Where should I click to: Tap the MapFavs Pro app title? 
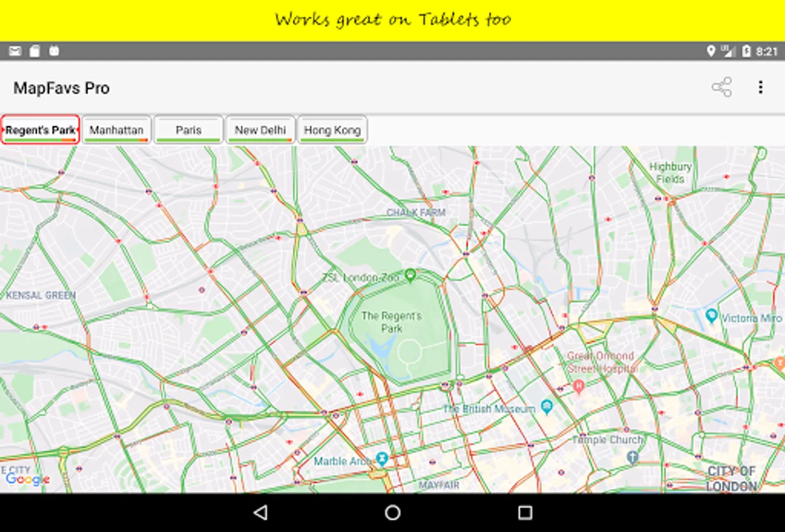pos(61,88)
